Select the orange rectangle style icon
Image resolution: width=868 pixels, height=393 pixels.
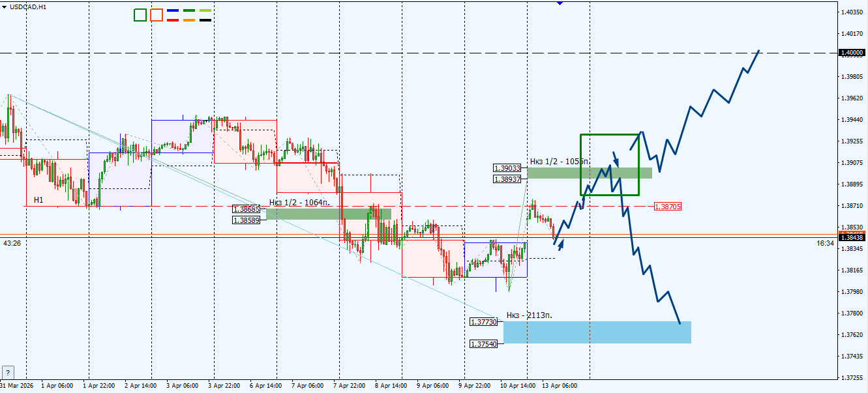coord(157,15)
